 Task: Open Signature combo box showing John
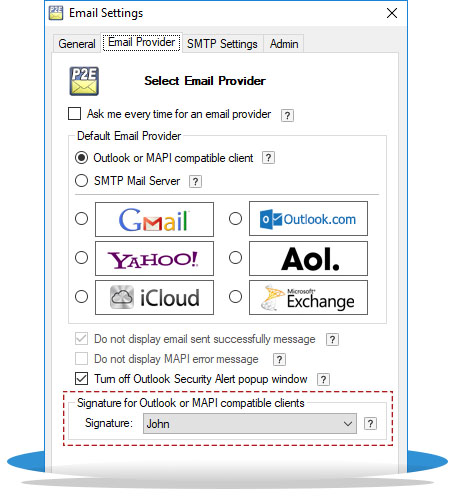click(250, 424)
